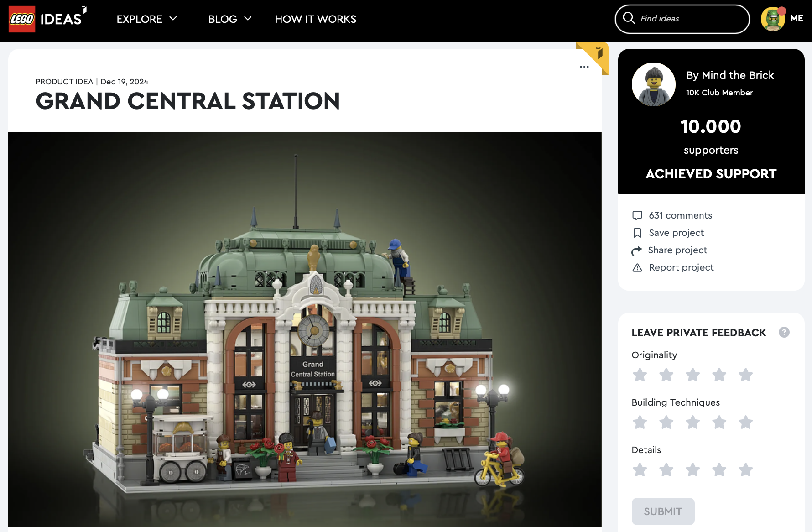Click the Dec 19, 2024 date text
Image resolution: width=812 pixels, height=532 pixels.
[124, 82]
